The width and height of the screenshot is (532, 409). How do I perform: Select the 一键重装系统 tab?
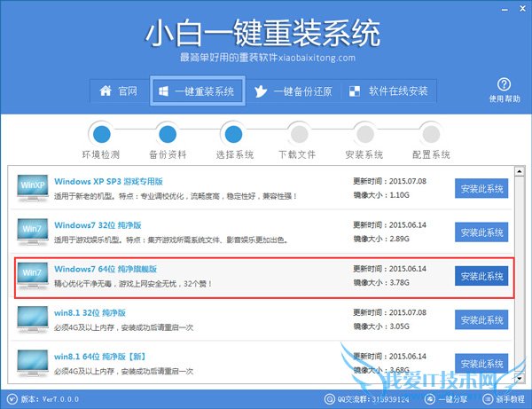click(x=198, y=91)
